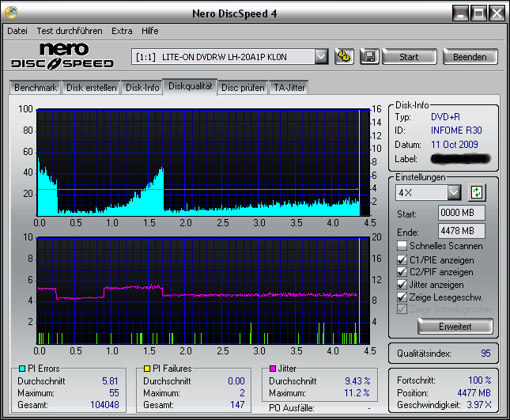Click the refresh icon next to speed selector

coord(477,192)
